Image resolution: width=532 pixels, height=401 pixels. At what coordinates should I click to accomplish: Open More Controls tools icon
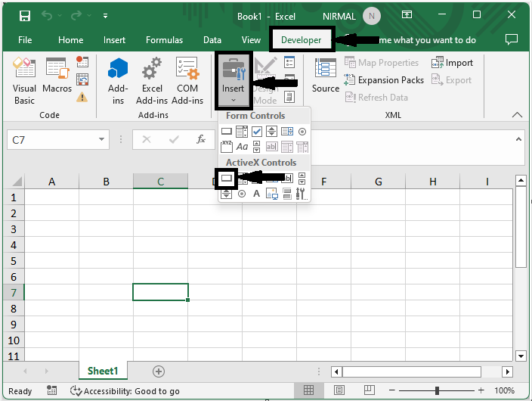point(302,194)
